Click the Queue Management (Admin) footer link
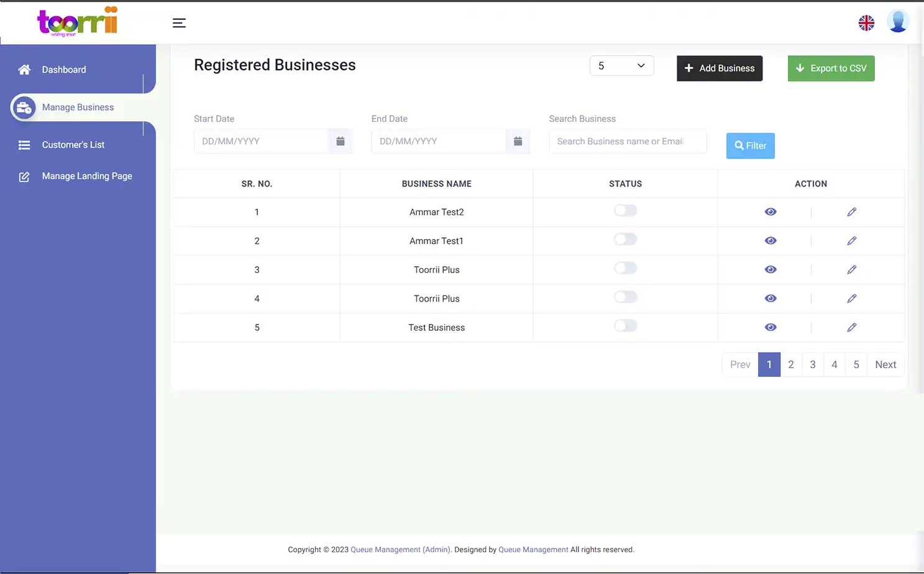The width and height of the screenshot is (924, 574). click(400, 549)
